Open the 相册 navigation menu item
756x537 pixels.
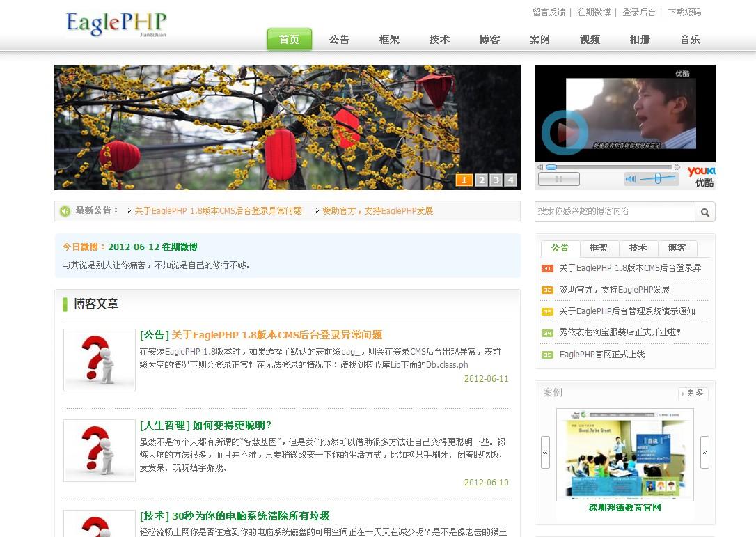click(640, 40)
